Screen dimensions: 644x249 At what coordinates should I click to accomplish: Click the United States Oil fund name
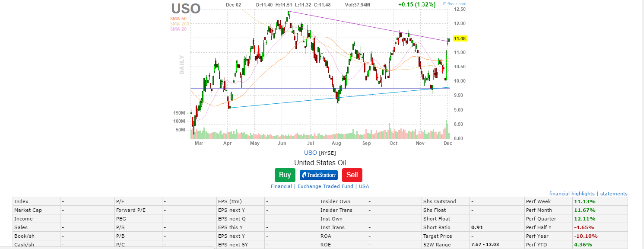[x=320, y=163]
